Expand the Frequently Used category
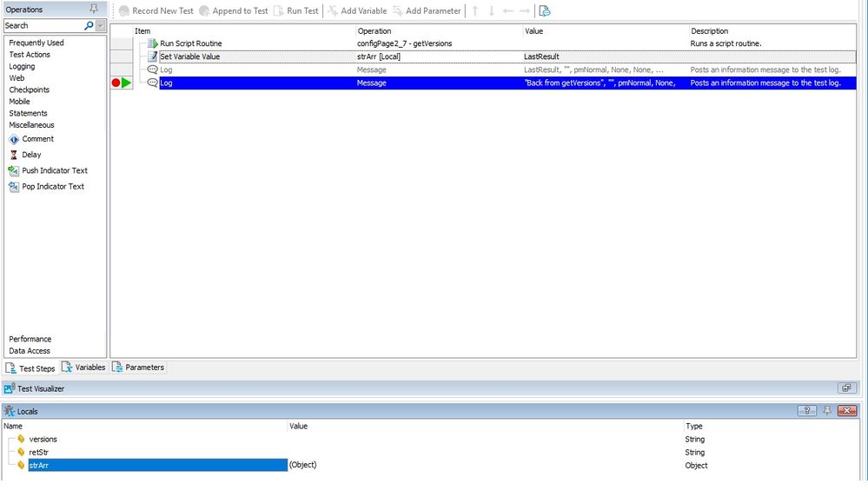This screenshot has width=868, height=497. coord(36,43)
